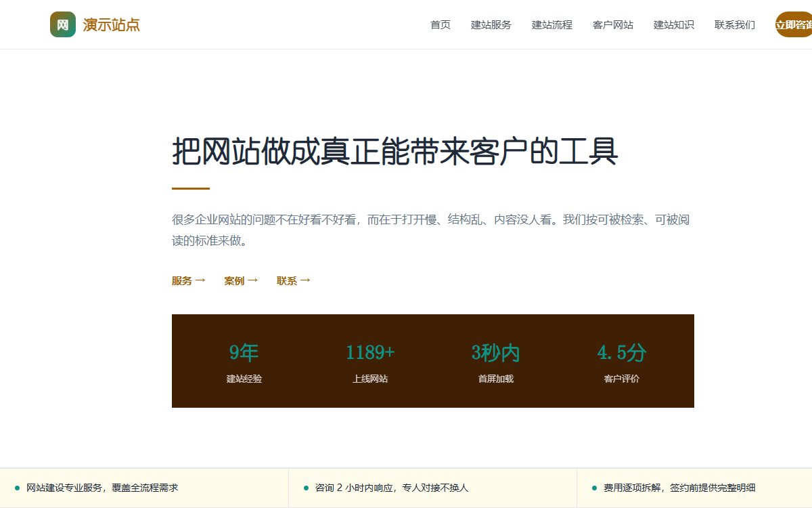Image resolution: width=812 pixels, height=508 pixels.
Task: Click the headline 把网站做成真正能带来客户的工具
Action: point(395,152)
